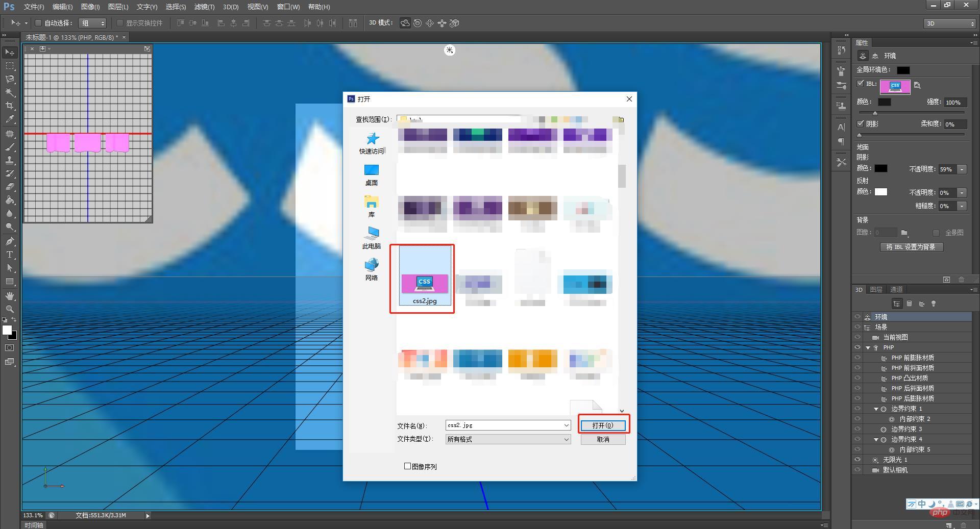Toggle visibility of 场景 in 3D panel
The height and width of the screenshot is (529, 980).
tap(857, 327)
